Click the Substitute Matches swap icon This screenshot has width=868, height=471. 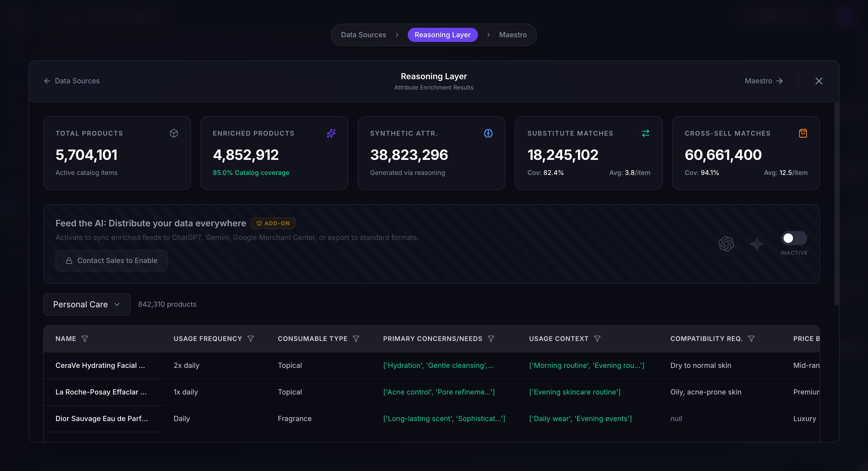[645, 133]
